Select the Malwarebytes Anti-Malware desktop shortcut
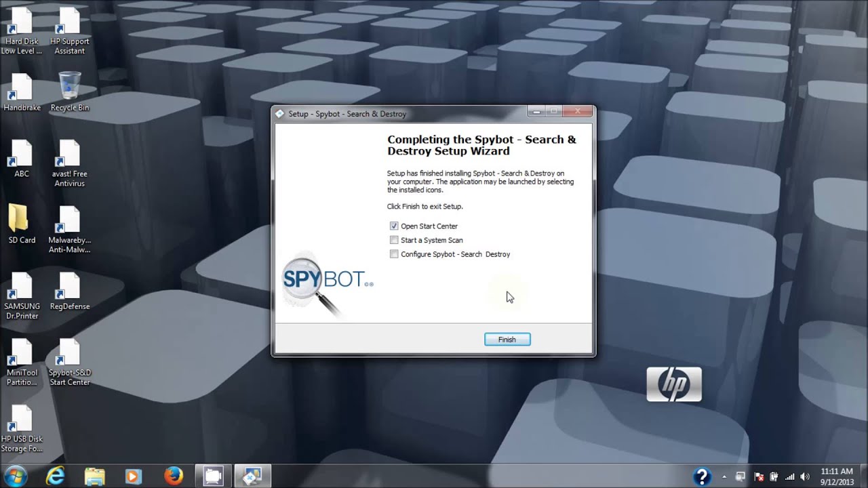This screenshot has height=488, width=868. 69,230
